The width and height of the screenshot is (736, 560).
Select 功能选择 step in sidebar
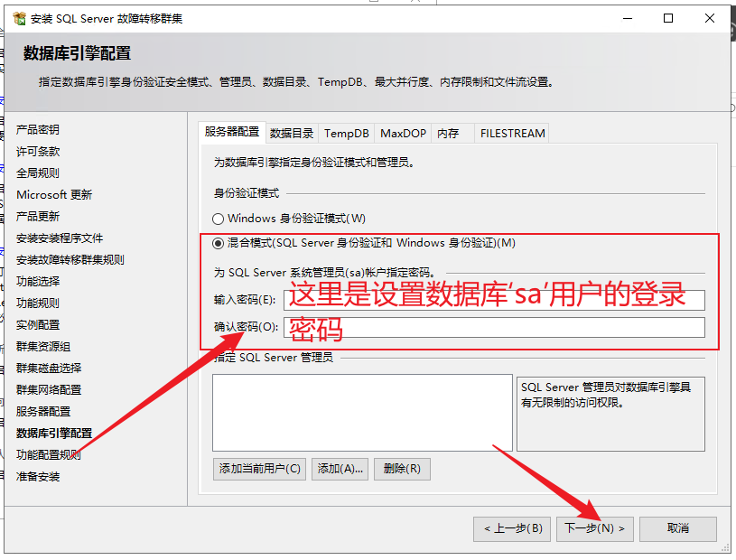click(38, 281)
